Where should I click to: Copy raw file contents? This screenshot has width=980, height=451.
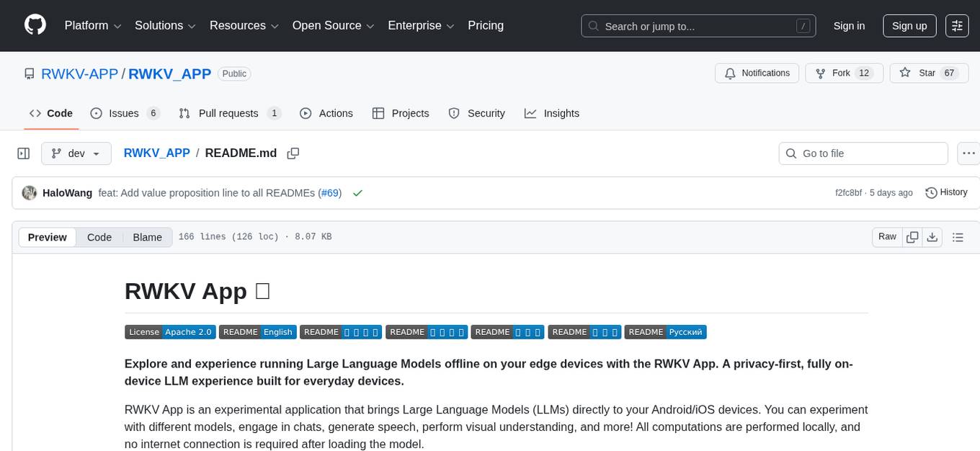[912, 237]
